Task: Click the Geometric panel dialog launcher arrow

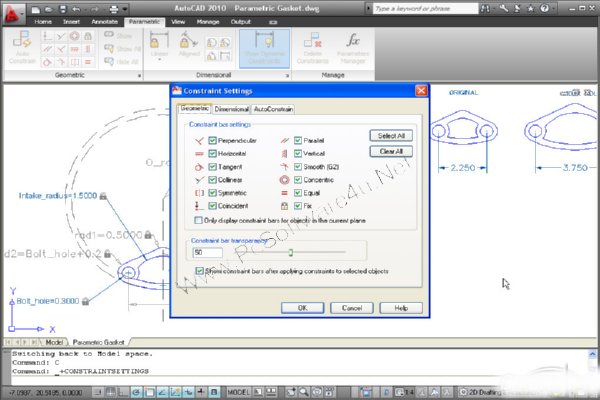Action: pyautogui.click(x=139, y=76)
